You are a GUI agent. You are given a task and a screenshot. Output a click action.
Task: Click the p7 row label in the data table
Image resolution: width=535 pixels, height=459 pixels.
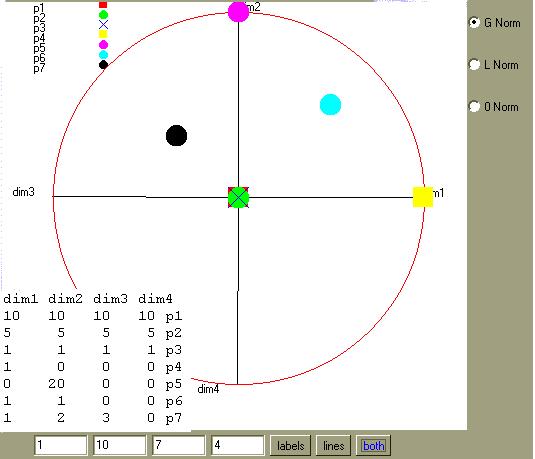[x=174, y=418]
